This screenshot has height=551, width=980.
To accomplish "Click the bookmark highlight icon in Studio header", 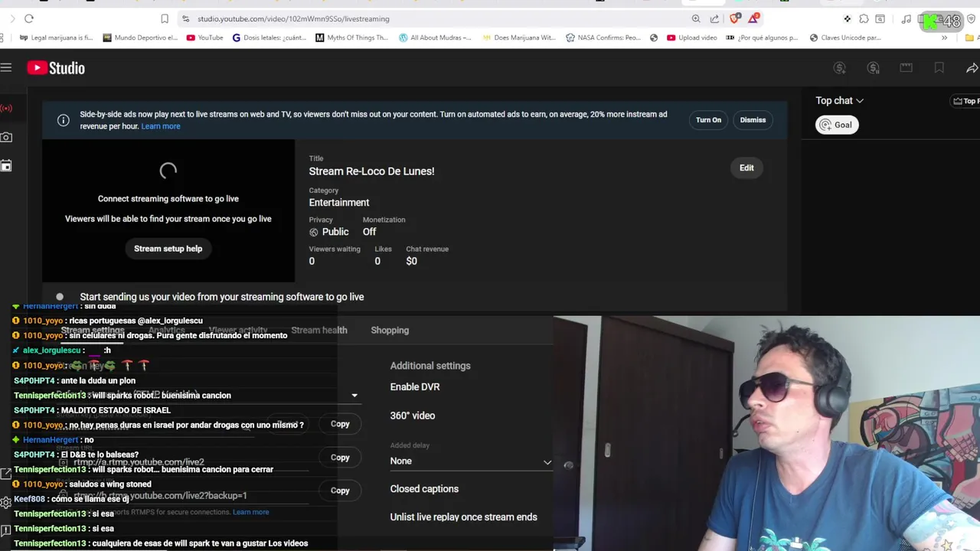I will pos(939,68).
